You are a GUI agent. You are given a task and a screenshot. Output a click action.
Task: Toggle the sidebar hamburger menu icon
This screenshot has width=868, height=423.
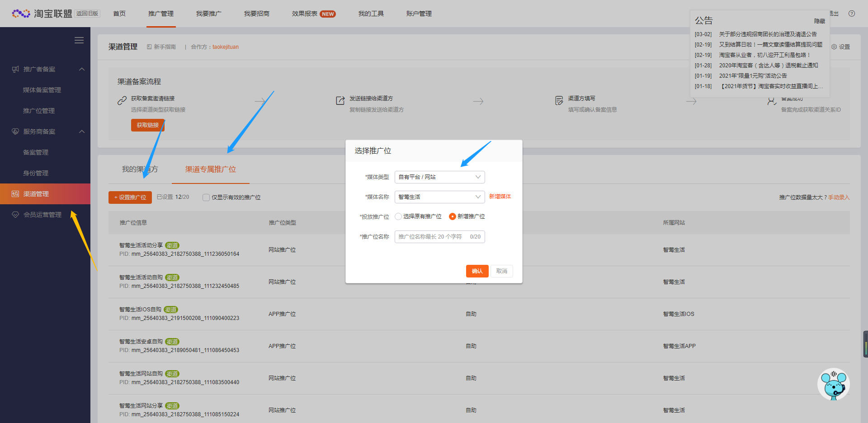point(79,40)
